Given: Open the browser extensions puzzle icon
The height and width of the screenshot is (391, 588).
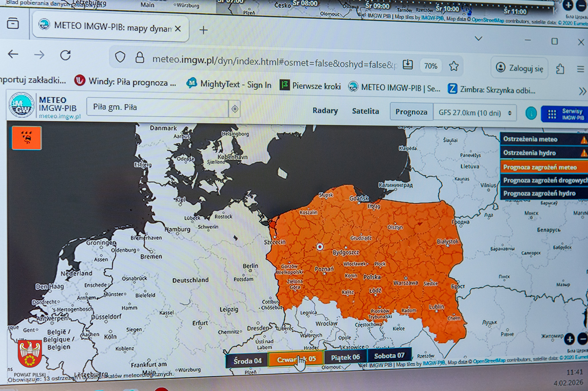Looking at the screenshot, I should [560, 69].
